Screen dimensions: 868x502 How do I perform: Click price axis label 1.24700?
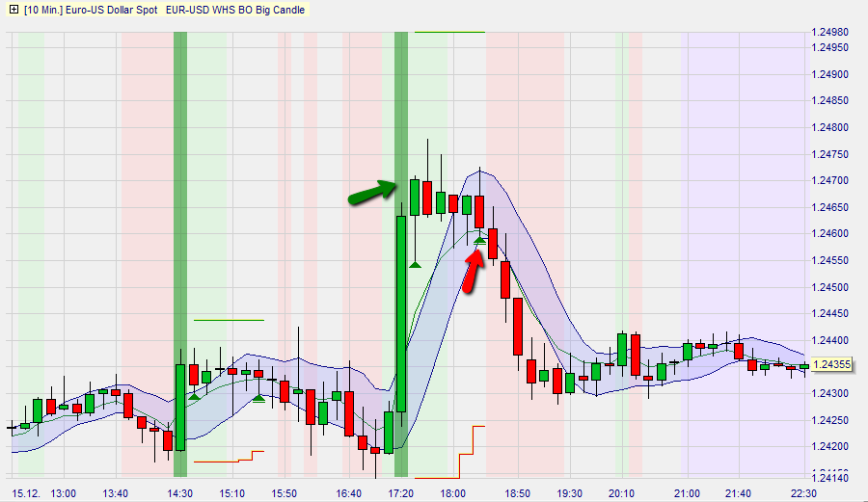(x=829, y=181)
